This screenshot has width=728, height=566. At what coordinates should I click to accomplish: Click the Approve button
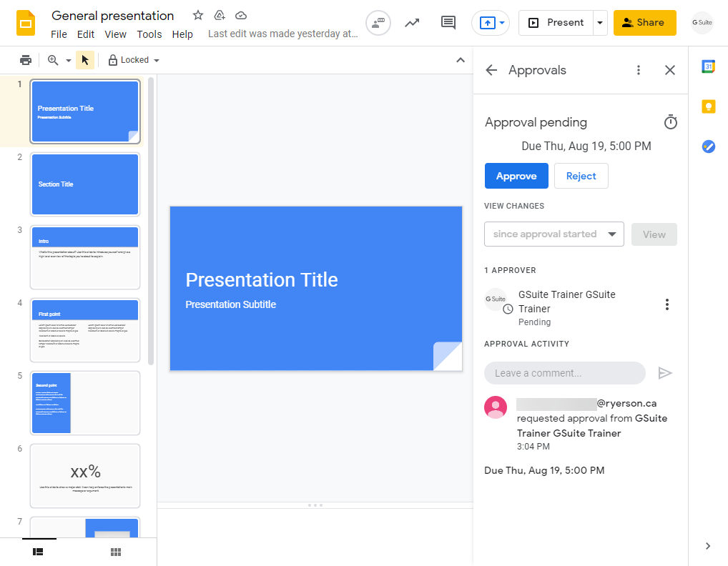point(516,176)
